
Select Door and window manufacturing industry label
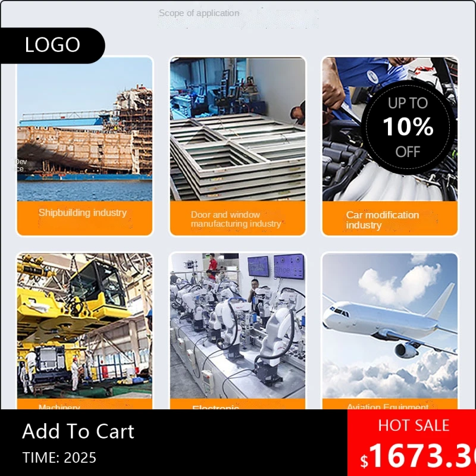click(237, 218)
